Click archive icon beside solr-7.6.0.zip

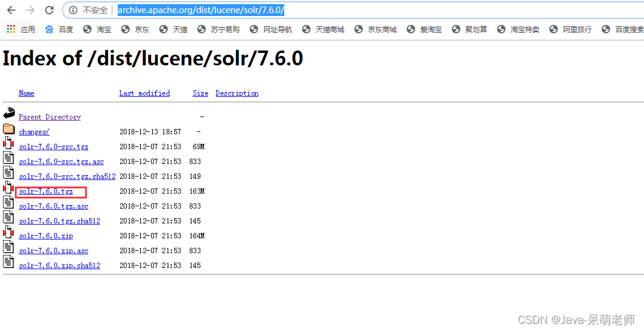click(9, 232)
